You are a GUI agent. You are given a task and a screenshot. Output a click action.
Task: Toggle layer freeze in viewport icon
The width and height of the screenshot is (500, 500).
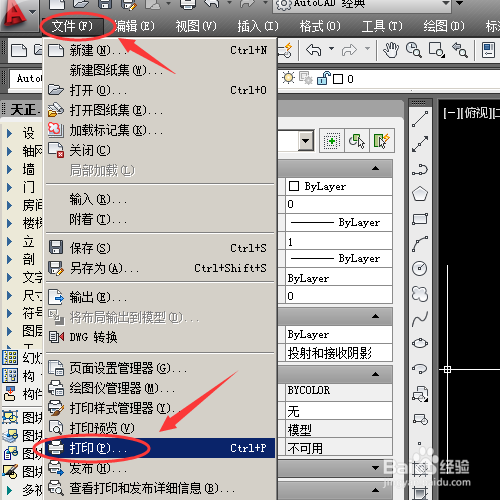click(x=306, y=78)
